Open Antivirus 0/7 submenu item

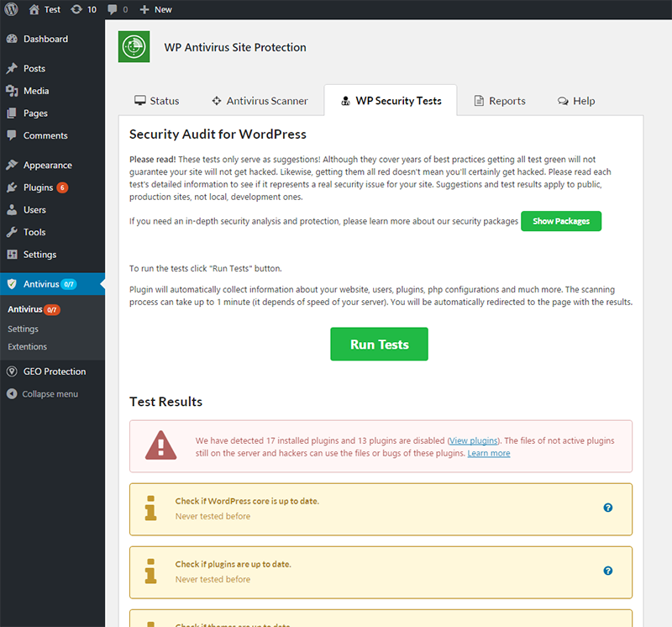(x=34, y=309)
